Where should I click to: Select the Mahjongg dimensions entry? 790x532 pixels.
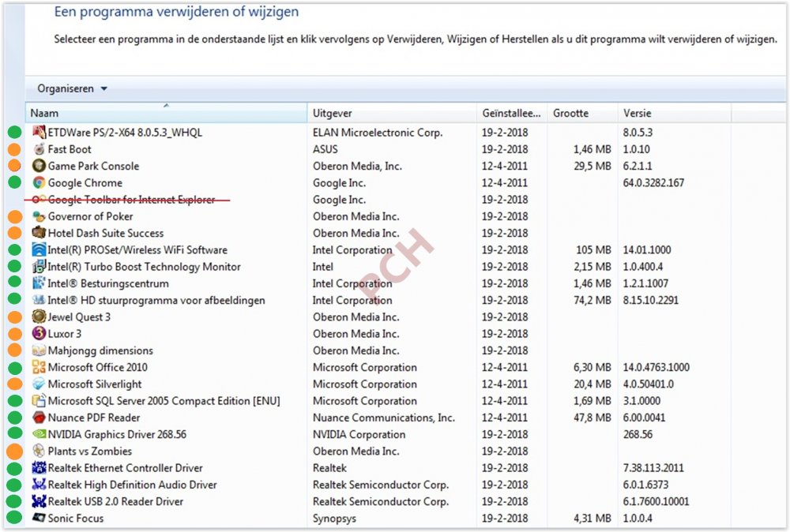[x=100, y=350]
